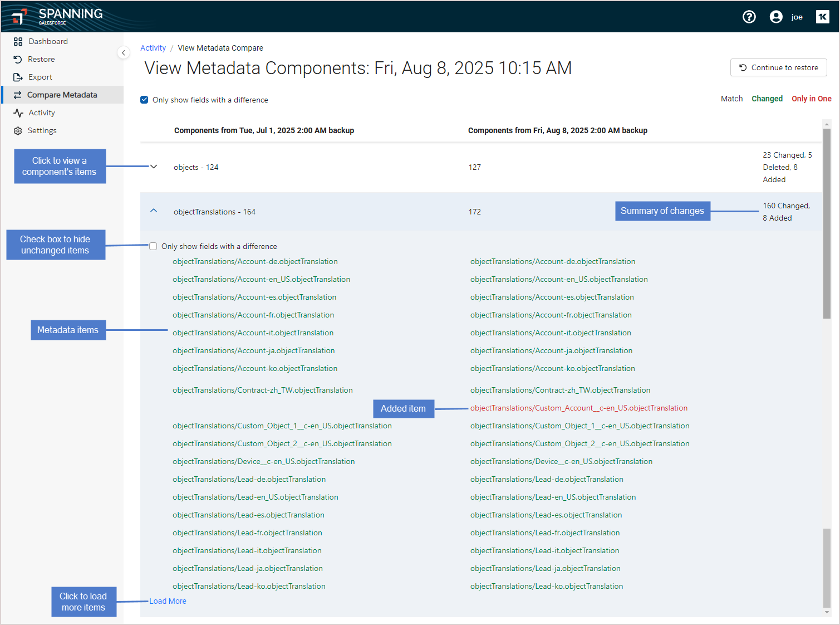Expand the objects - 124 component row
Image resolution: width=840 pixels, height=625 pixels.
click(x=154, y=167)
